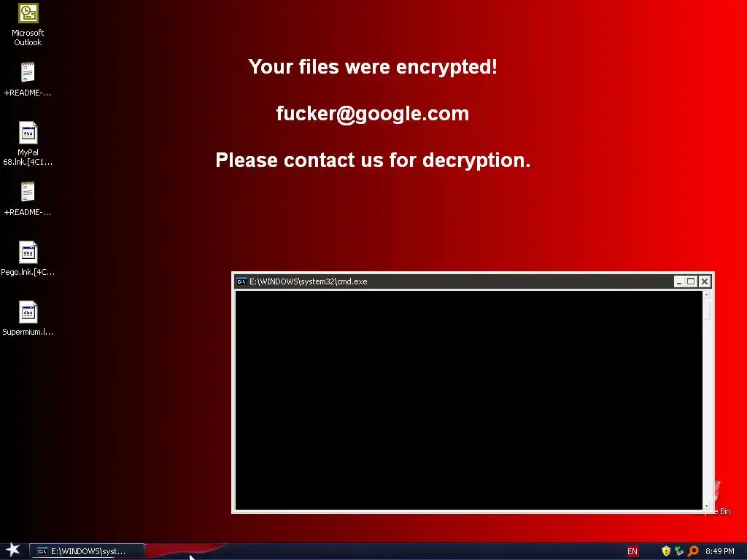
Task: Open the cmd.exe title bar system-menu icon
Action: [241, 281]
